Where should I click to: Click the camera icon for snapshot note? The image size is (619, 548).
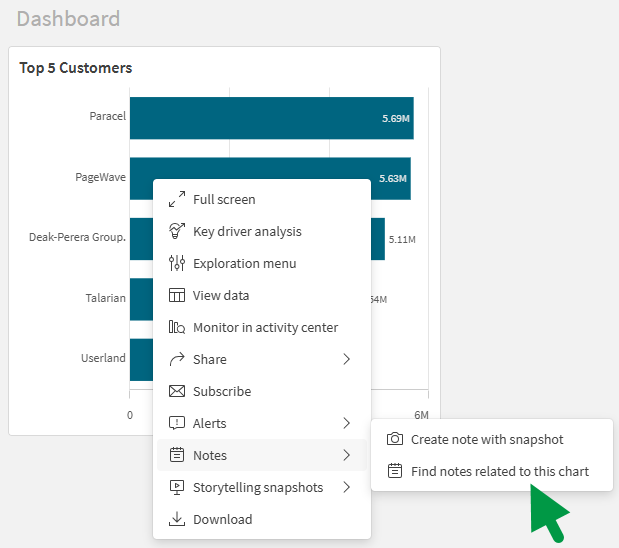395,439
